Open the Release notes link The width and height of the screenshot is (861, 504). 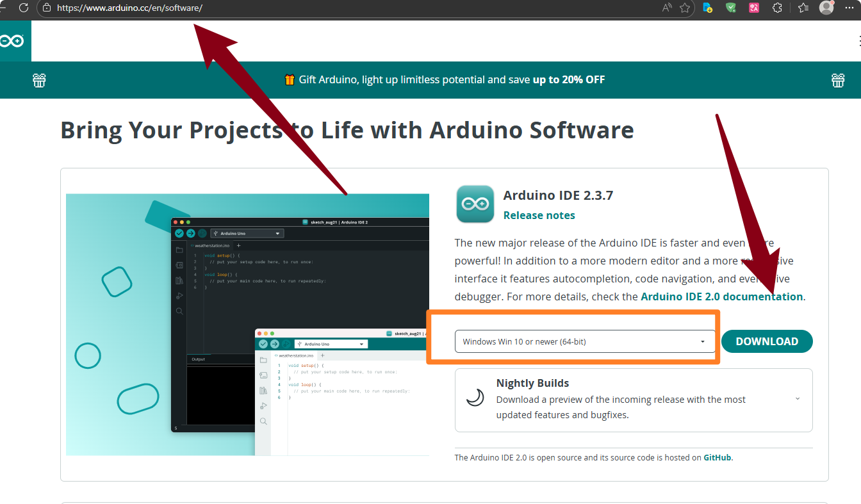coord(539,215)
